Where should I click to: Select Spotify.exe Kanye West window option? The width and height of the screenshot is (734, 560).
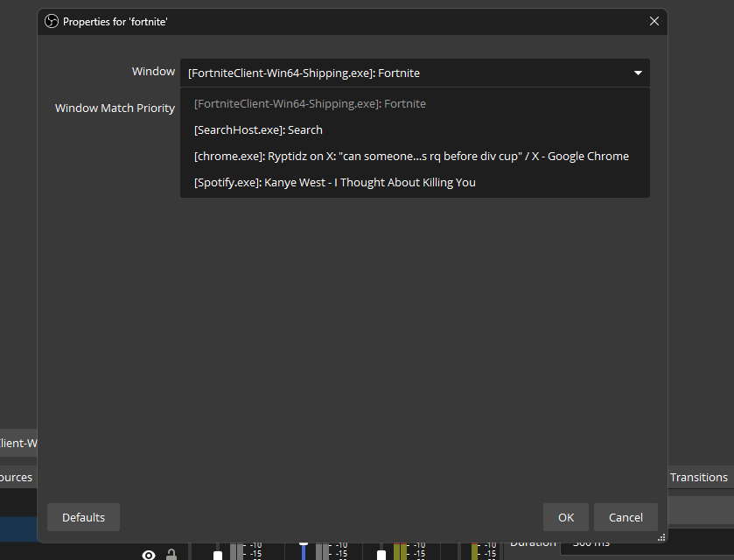(415, 182)
